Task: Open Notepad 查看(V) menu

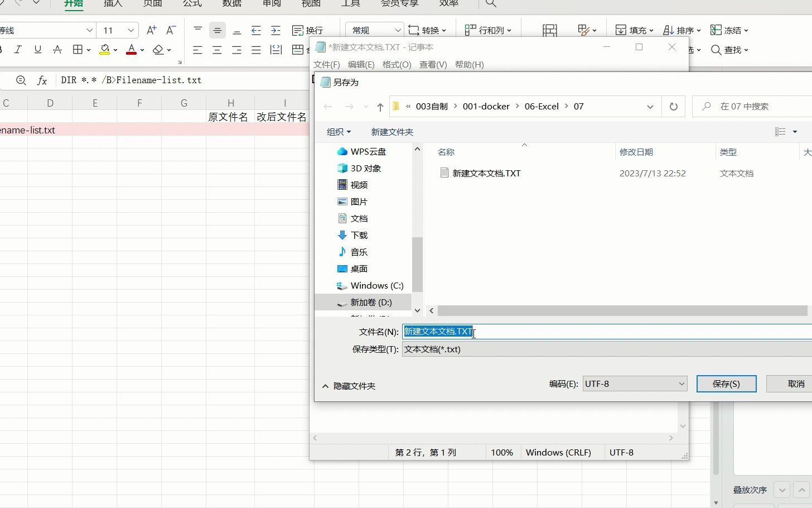Action: (x=433, y=65)
